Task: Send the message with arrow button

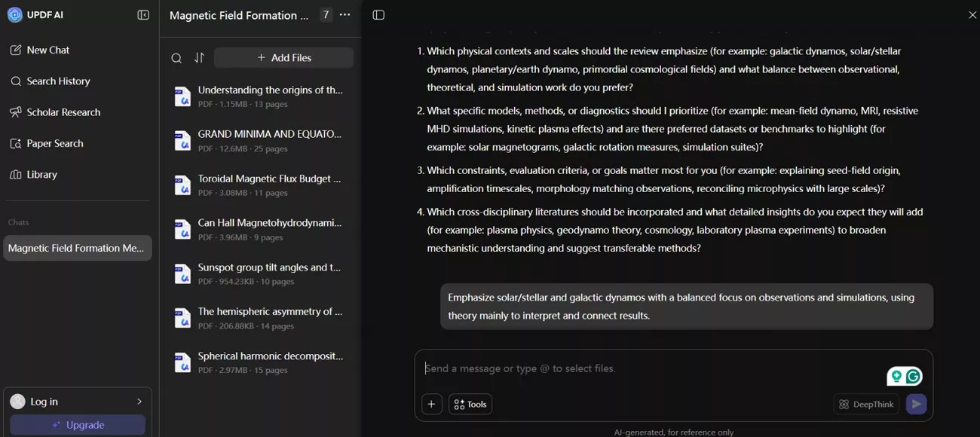Action: (916, 405)
